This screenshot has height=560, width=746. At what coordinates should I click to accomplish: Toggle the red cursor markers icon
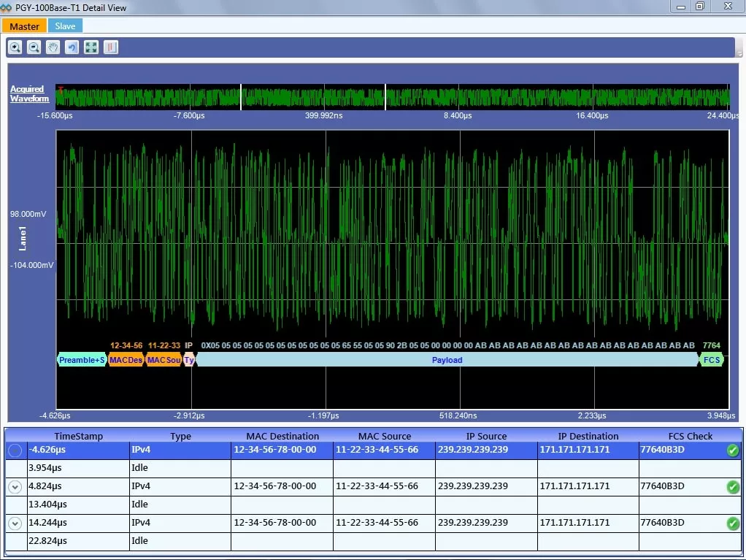click(110, 47)
